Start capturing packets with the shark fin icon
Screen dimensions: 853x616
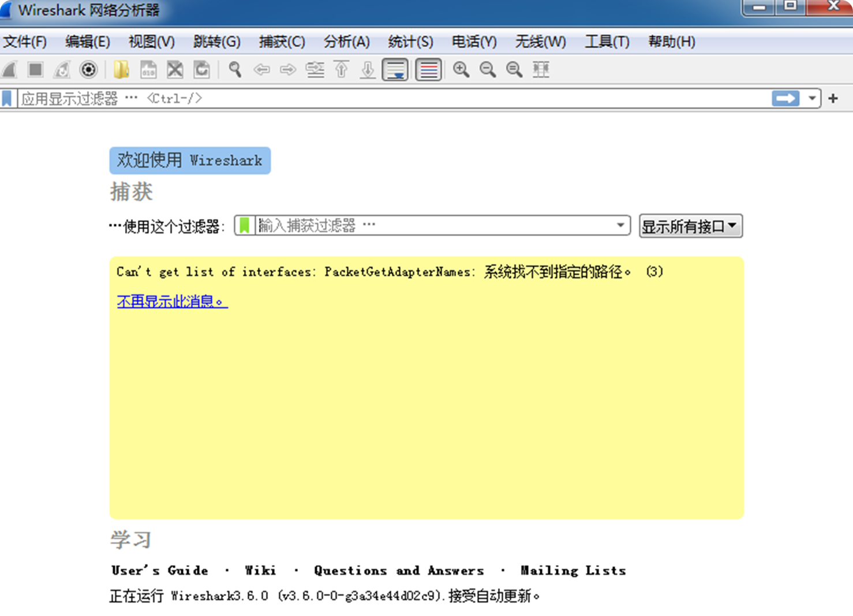pyautogui.click(x=9, y=70)
